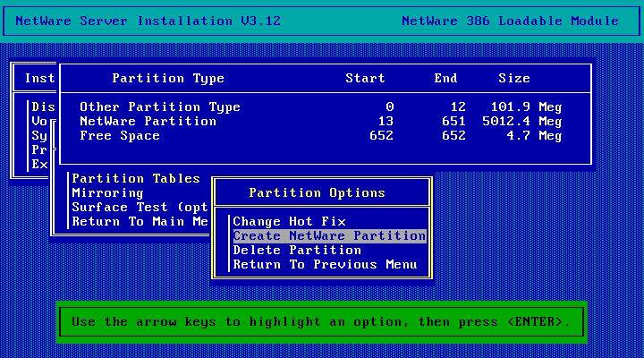Click the Size column header
Viewport: 644px width, 358px height.
click(514, 78)
